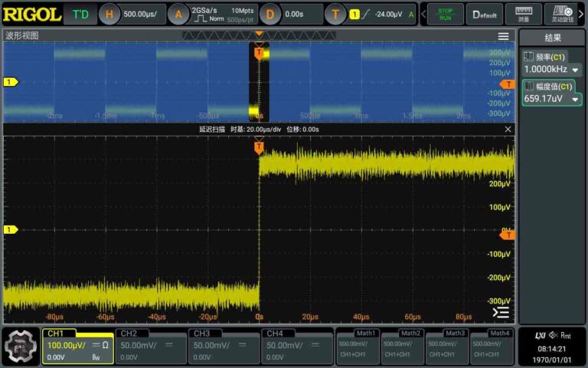Click the multi-line icon at waveform bottom right
588x368 pixels.
(x=501, y=313)
